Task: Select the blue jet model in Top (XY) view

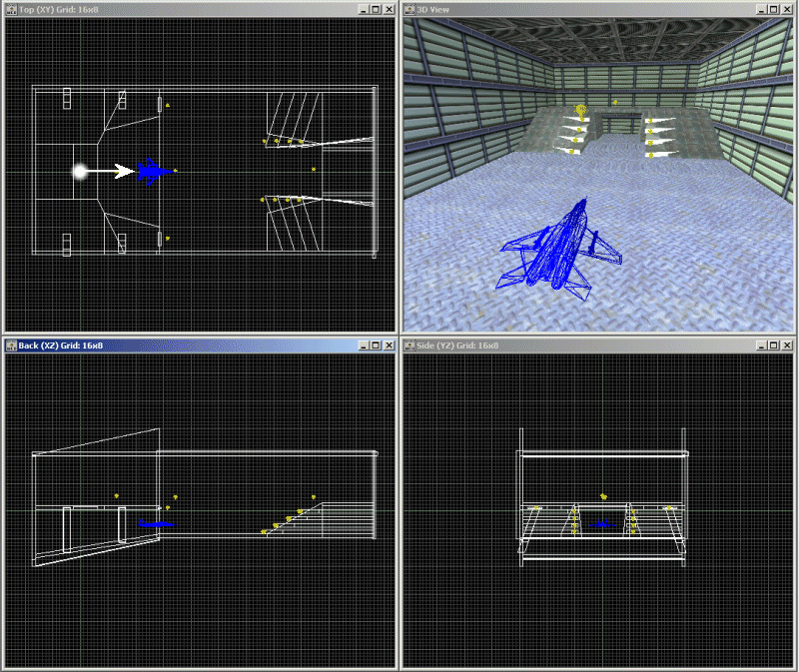Action: coord(151,172)
